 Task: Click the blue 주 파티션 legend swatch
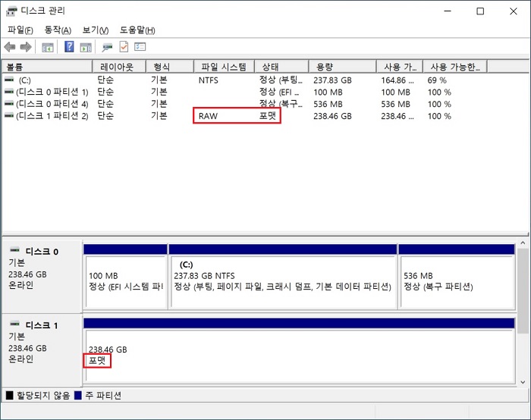(78, 395)
